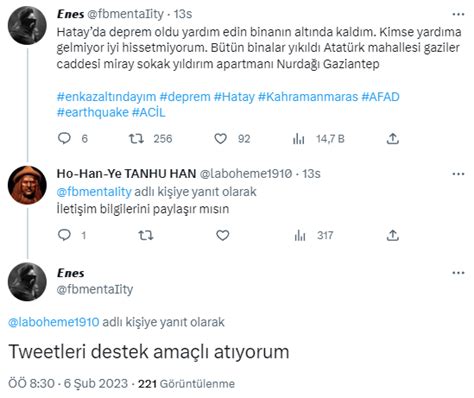
Task: View analytics showing 14,7 B views
Action: pyautogui.click(x=299, y=139)
